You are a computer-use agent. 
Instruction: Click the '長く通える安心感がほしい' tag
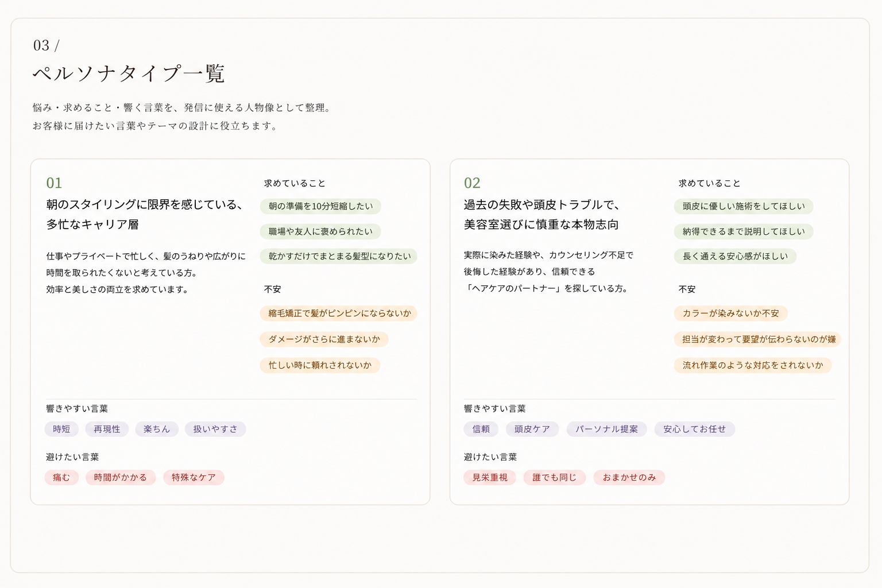pos(735,256)
